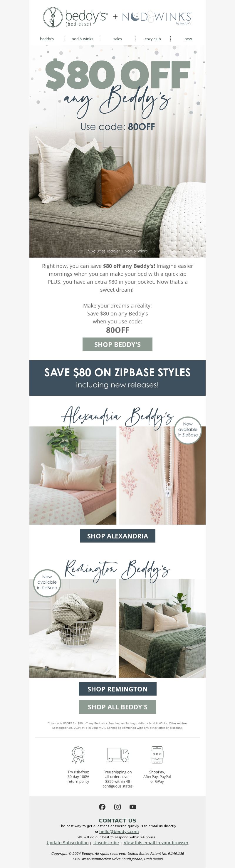Open the nod & winks navigation item
This screenshot has height=868, width=235.
coord(82,39)
